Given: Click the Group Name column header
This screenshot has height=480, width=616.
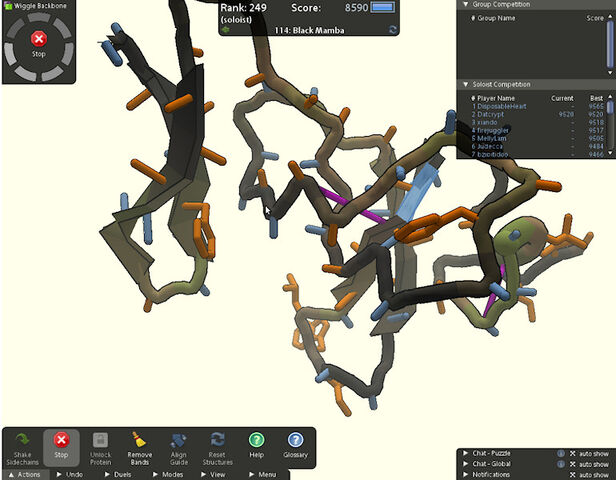Looking at the screenshot, I should [x=496, y=18].
